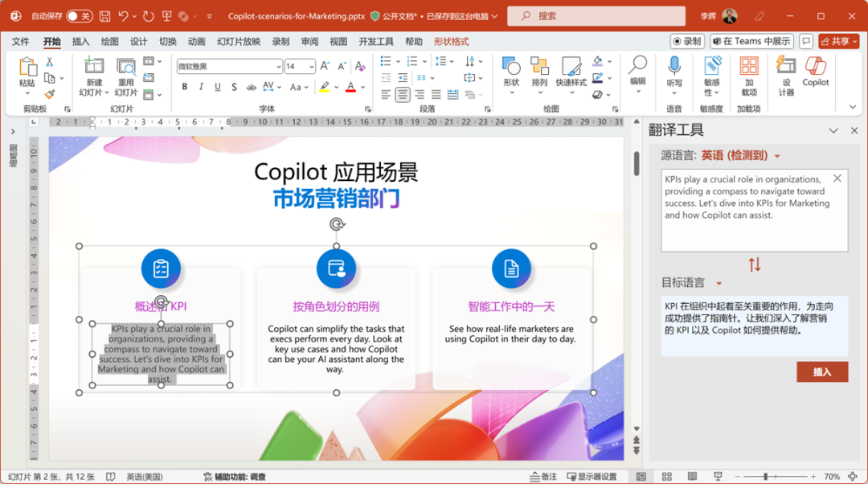Toggle Strikethrough formatting
Viewport: 868px width, 484px height.
[x=252, y=87]
